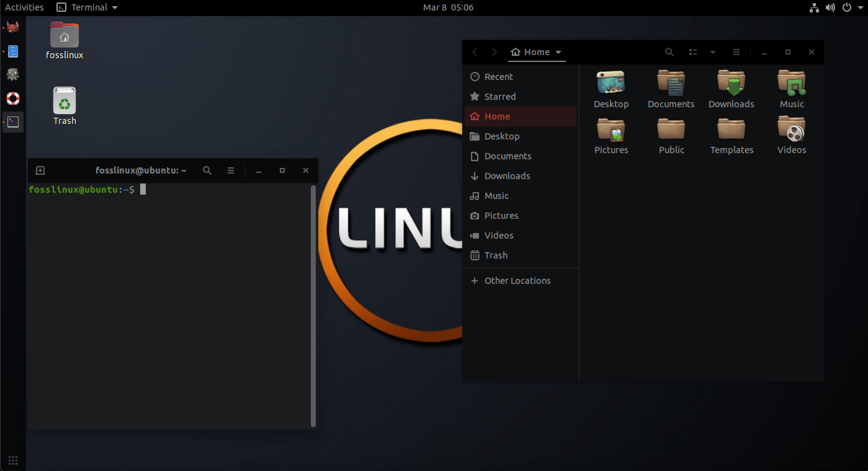Open Files app from the dock
The width and height of the screenshot is (868, 471).
pyautogui.click(x=12, y=51)
